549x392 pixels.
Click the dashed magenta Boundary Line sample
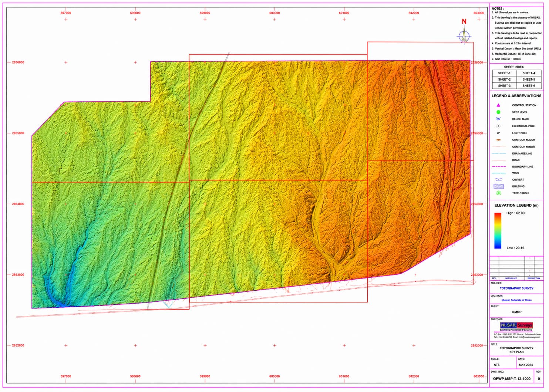499,167
